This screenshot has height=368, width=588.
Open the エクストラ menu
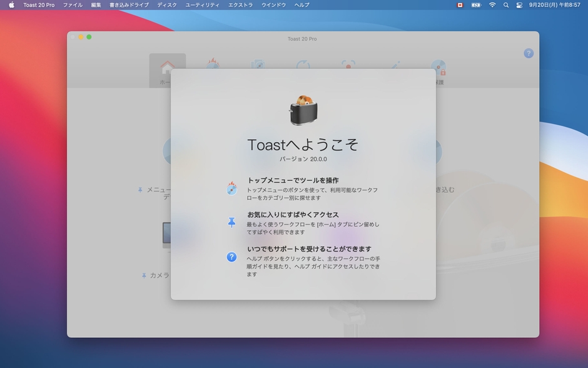(240, 5)
